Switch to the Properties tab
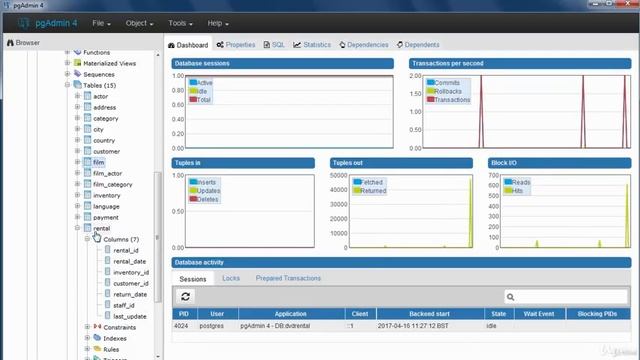The height and width of the screenshot is (360, 640). (x=236, y=45)
